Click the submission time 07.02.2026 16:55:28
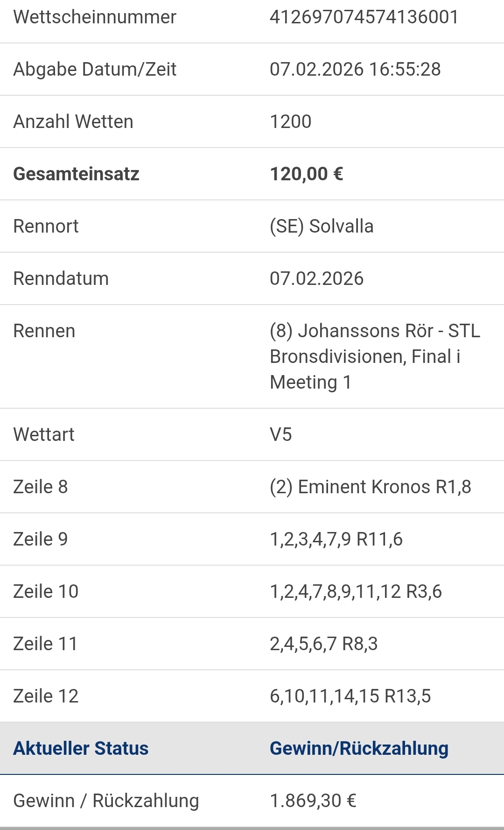This screenshot has height=830, width=504. [355, 70]
